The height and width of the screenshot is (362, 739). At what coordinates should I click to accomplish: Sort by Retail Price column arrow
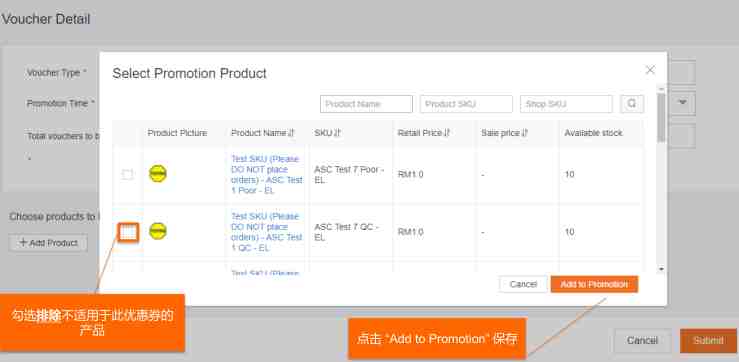point(447,133)
